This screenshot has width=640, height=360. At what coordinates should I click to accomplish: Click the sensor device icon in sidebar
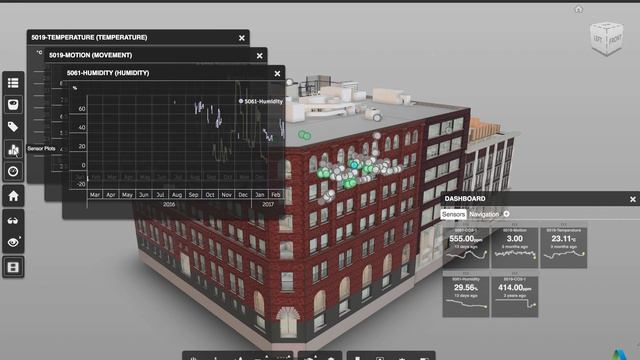[13, 105]
